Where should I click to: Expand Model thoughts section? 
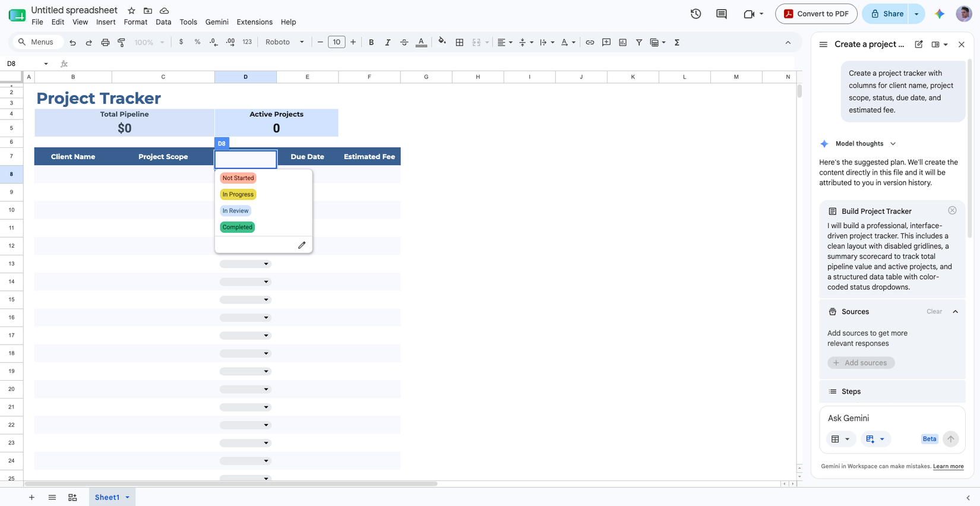tap(893, 144)
